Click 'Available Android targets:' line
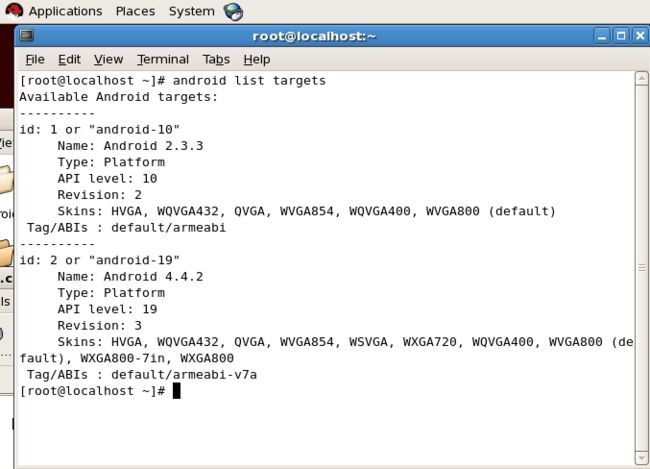650x469 pixels. coord(119,97)
